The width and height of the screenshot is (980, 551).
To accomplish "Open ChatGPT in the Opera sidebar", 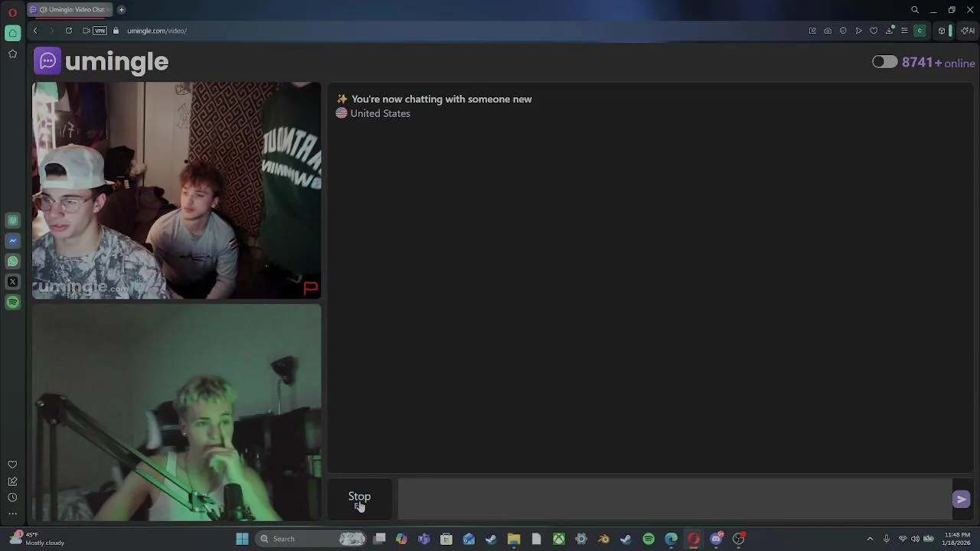I will [12, 220].
